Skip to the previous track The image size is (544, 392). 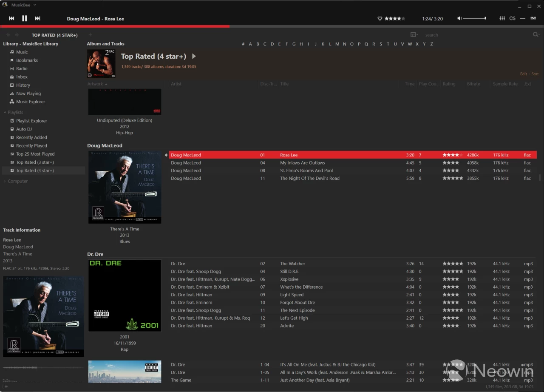pos(11,18)
